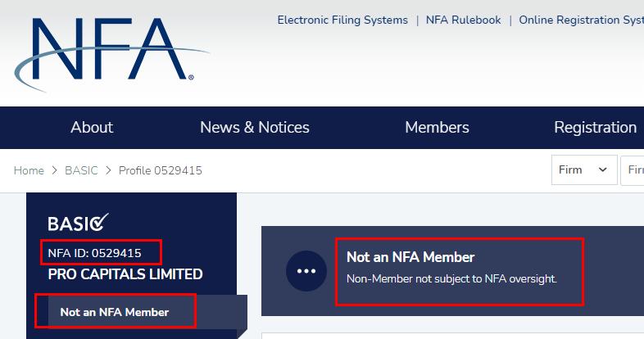This screenshot has height=339, width=644.
Task: Click the PRO CAPITALS LIMITED firm name
Action: tap(125, 274)
